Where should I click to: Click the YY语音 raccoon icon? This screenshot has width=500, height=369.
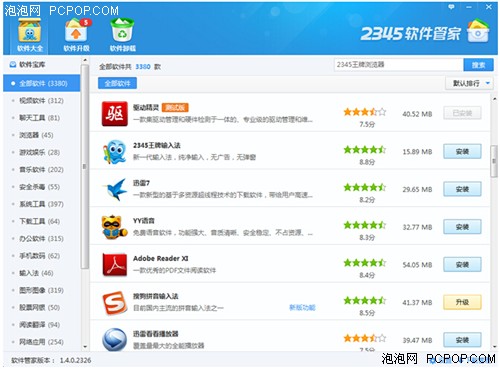tap(114, 227)
